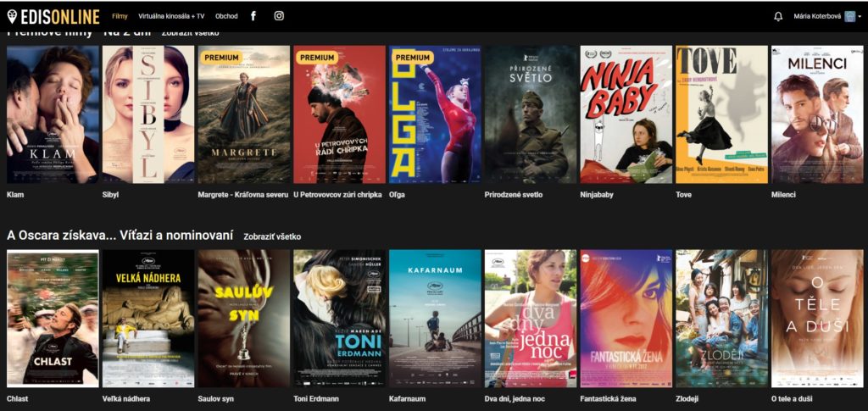Open the Fantastická žena poster
Screen dimensions: 868x411
click(626, 319)
